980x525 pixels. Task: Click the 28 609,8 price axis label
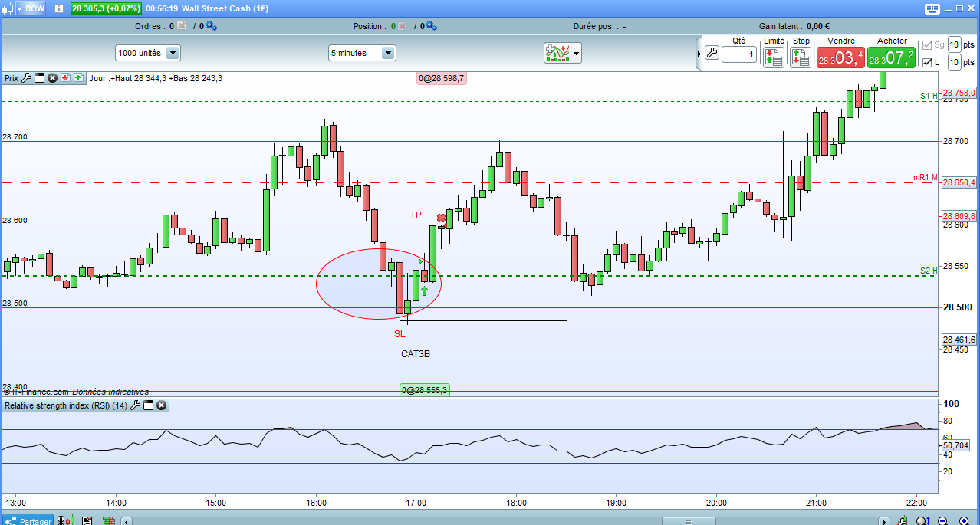[x=959, y=216]
